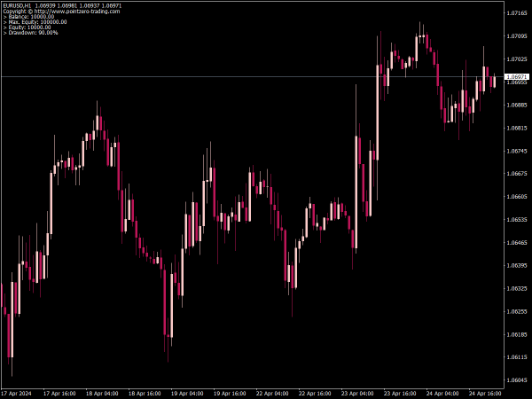This screenshot has width=532, height=399.
Task: Click the Max. Equity: 100000.00 line
Action: [35, 22]
